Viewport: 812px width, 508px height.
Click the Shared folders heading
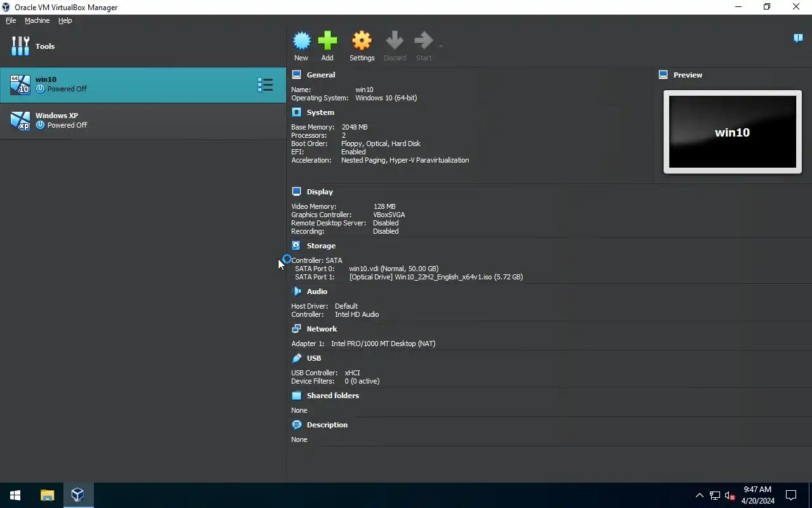333,396
